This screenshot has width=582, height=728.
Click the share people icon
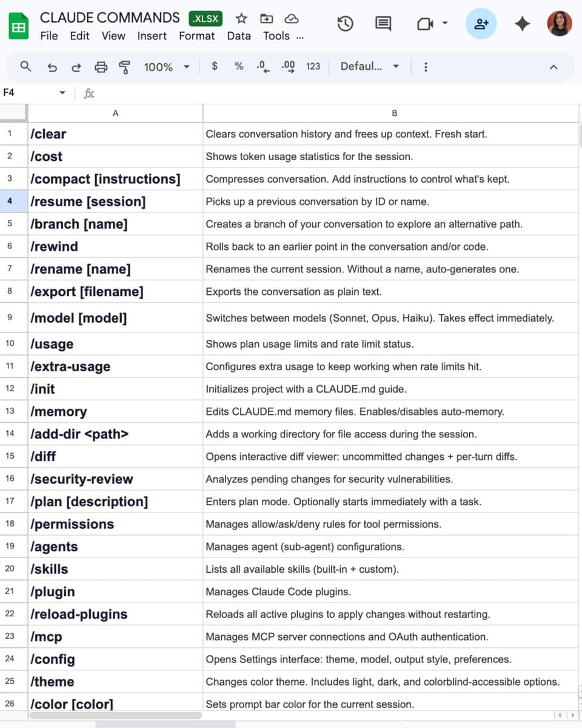(x=481, y=24)
